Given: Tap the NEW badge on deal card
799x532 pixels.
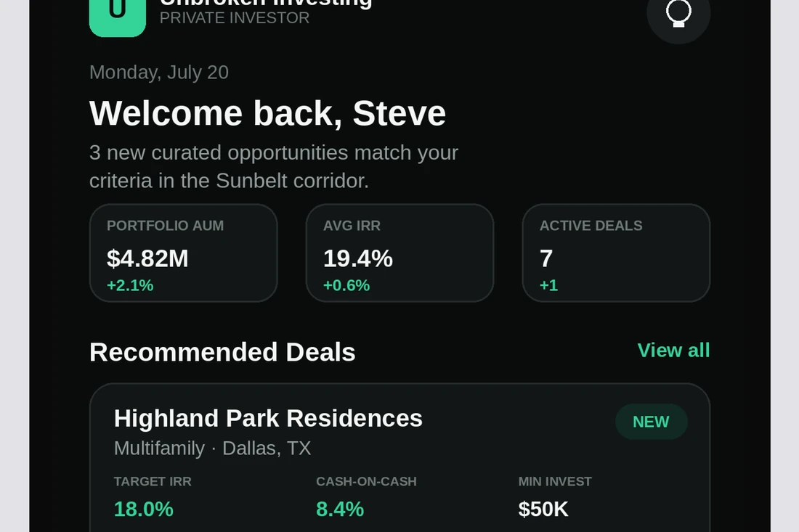Looking at the screenshot, I should [652, 422].
